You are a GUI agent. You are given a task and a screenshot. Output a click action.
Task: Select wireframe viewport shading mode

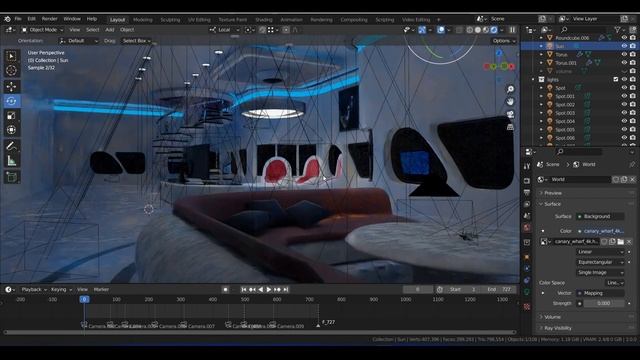click(470, 30)
